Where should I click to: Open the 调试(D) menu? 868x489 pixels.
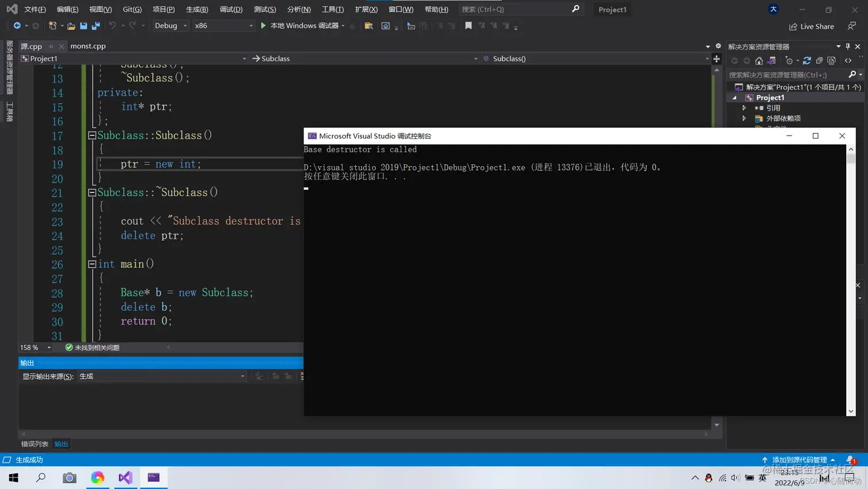point(231,9)
